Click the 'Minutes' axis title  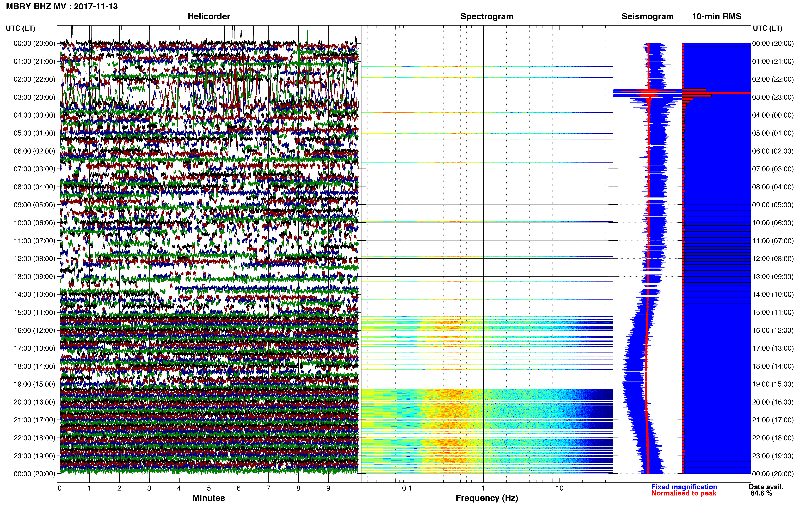click(x=209, y=498)
